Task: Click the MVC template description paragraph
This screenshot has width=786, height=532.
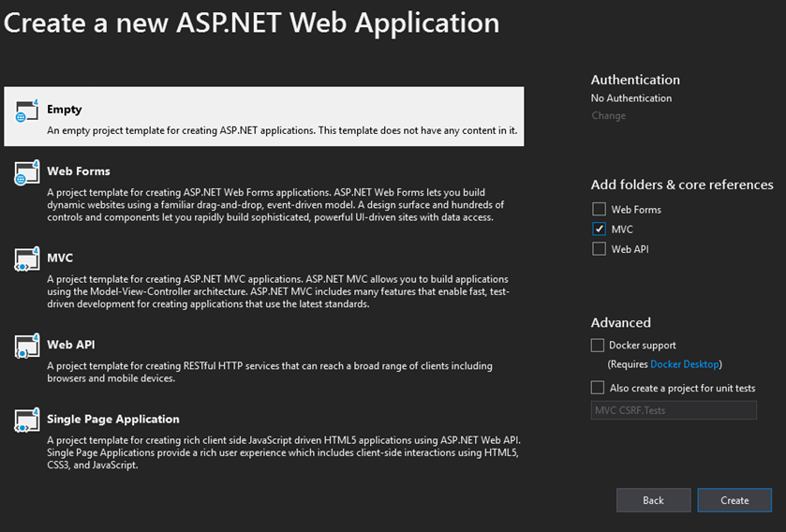Action: point(278,291)
